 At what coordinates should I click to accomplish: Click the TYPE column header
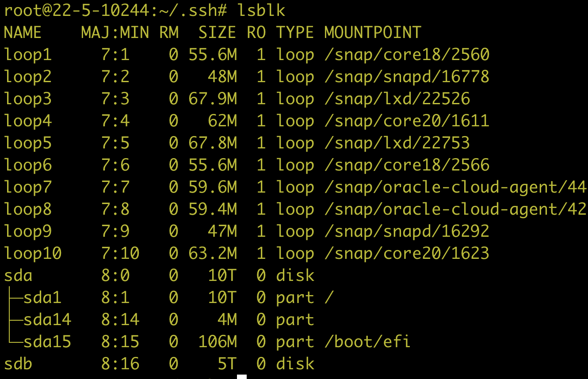click(295, 33)
